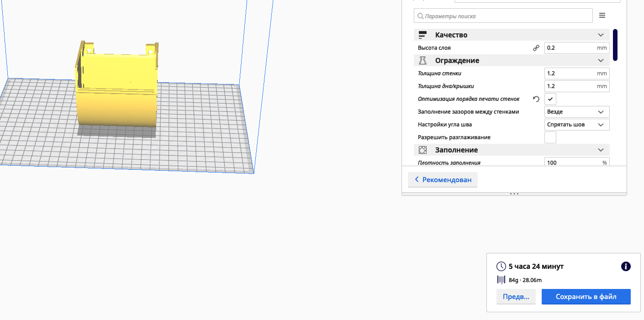The height and width of the screenshot is (320, 644).
Task: Click the Сохранить в файл button
Action: click(586, 297)
